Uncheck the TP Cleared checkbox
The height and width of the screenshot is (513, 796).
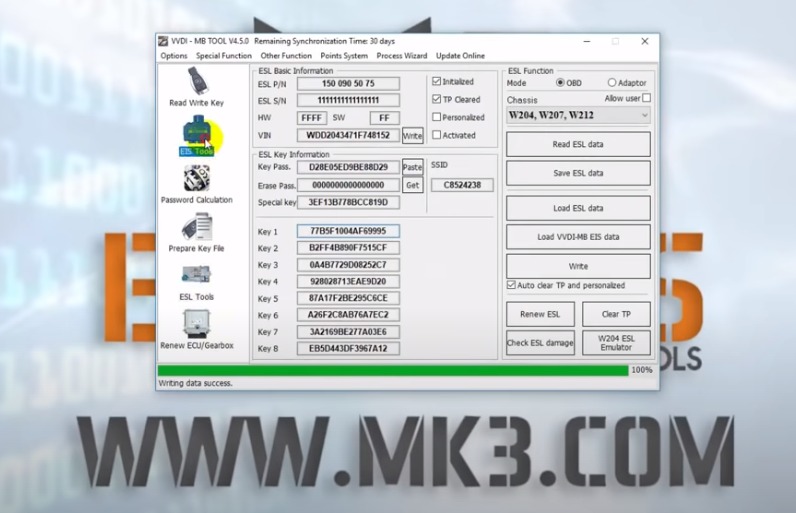436,100
